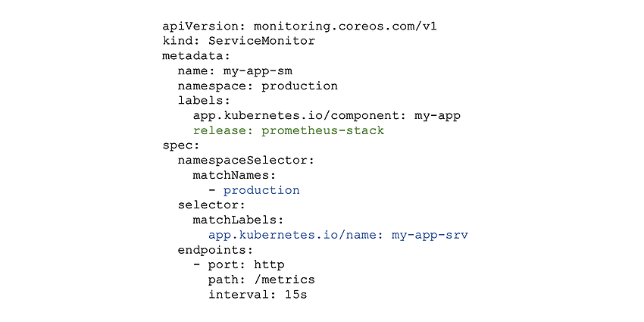Click the blue production list item
This screenshot has width=644, height=322.
(x=261, y=191)
